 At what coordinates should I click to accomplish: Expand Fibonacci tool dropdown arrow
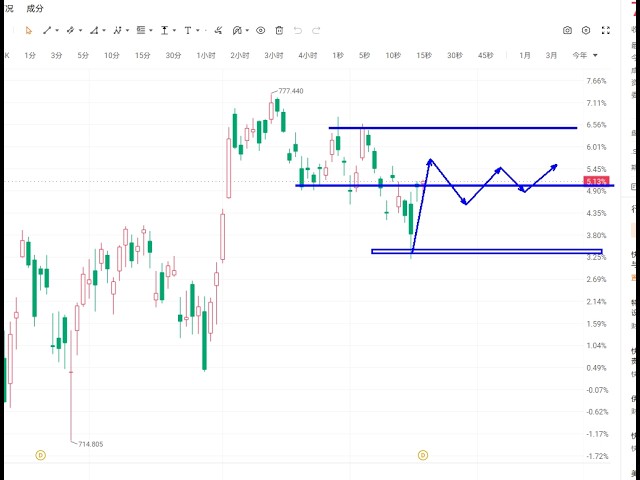pos(151,31)
